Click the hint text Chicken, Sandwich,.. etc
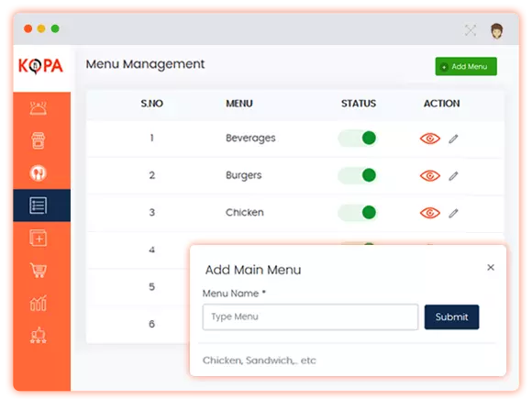The width and height of the screenshot is (532, 400). 260,361
